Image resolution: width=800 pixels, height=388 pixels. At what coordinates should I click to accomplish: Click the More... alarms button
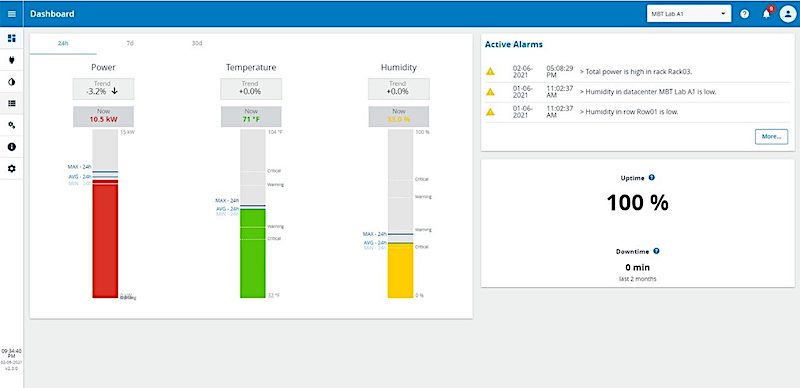coord(771,137)
